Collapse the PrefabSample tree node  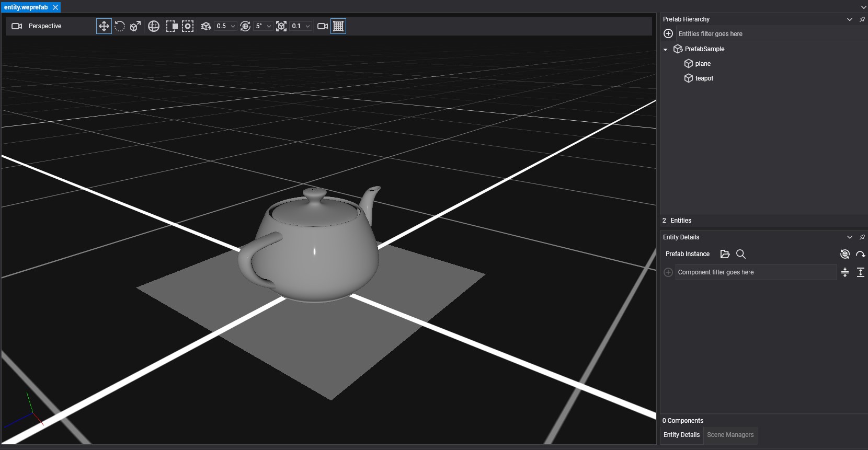pos(666,50)
